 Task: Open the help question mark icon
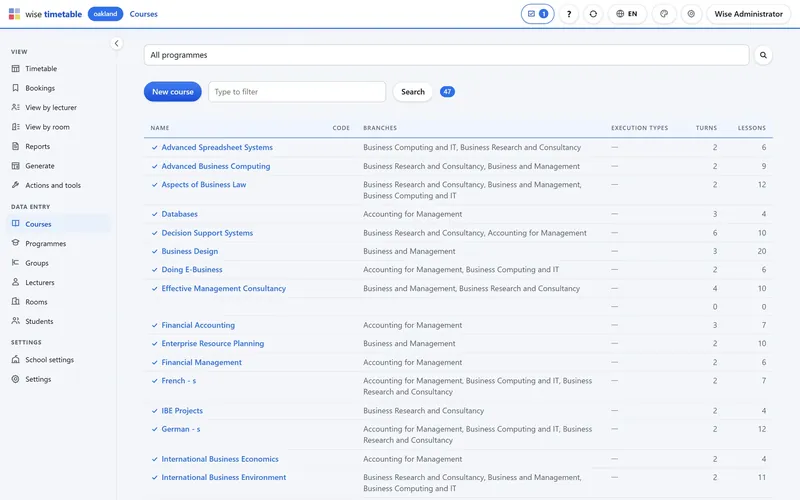click(569, 14)
